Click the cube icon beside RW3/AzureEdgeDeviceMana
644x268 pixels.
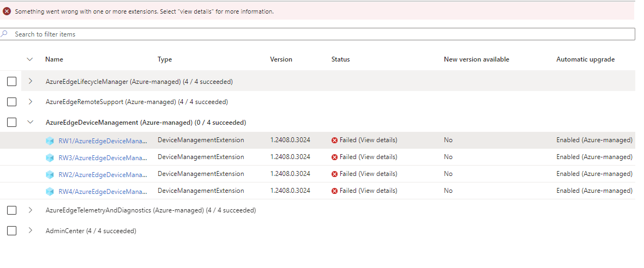click(50, 157)
